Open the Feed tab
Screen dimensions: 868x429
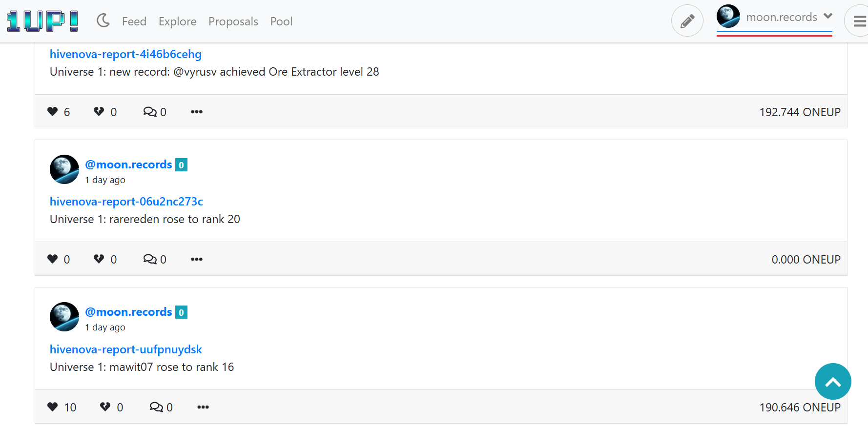click(134, 21)
